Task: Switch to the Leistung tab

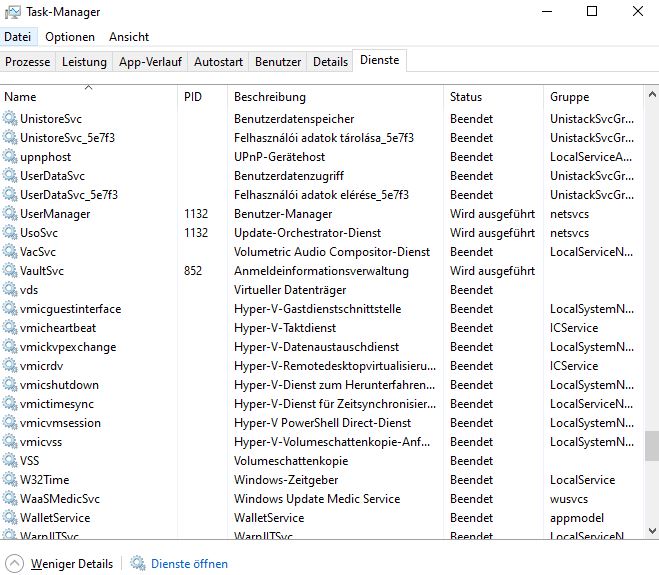Action: click(x=84, y=62)
